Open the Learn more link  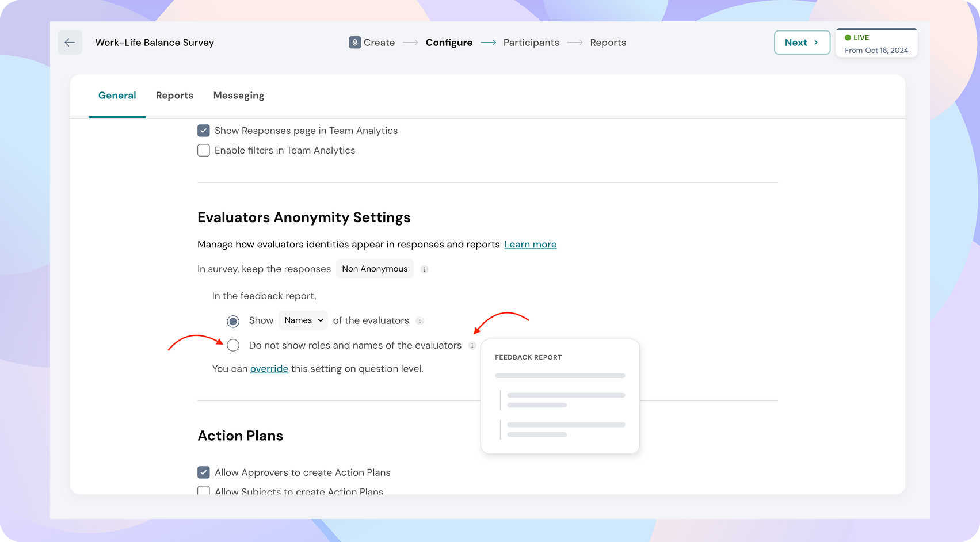coord(531,245)
